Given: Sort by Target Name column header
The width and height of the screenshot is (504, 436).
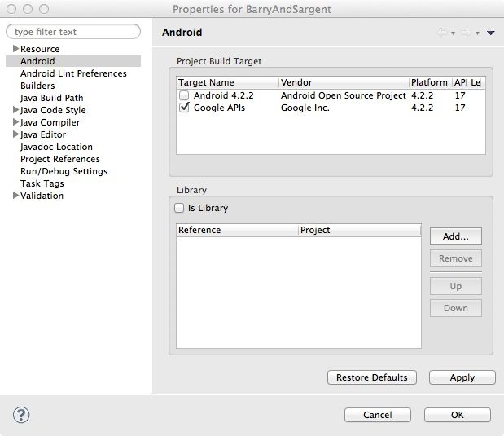Looking at the screenshot, I should [x=227, y=82].
